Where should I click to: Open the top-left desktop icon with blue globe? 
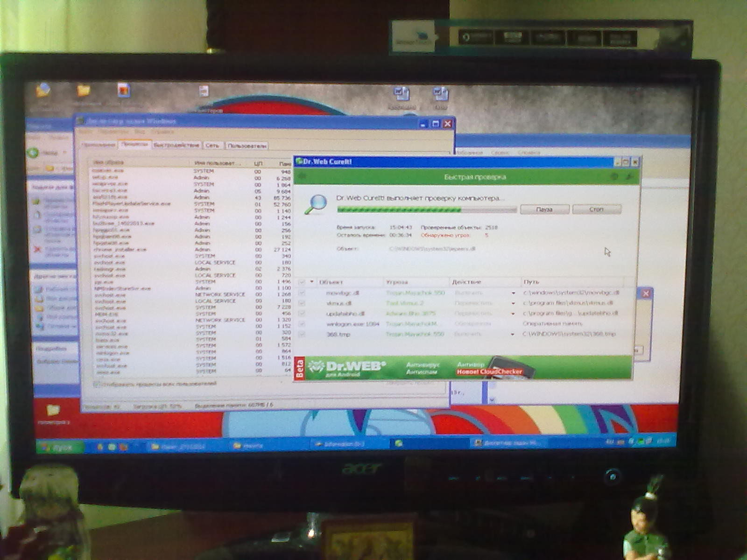(x=43, y=89)
